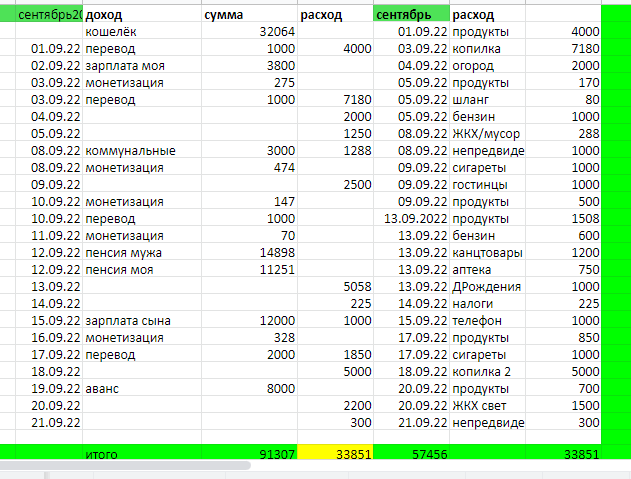Select the value 14898 cell
The width and height of the screenshot is (631, 479).
(249, 253)
